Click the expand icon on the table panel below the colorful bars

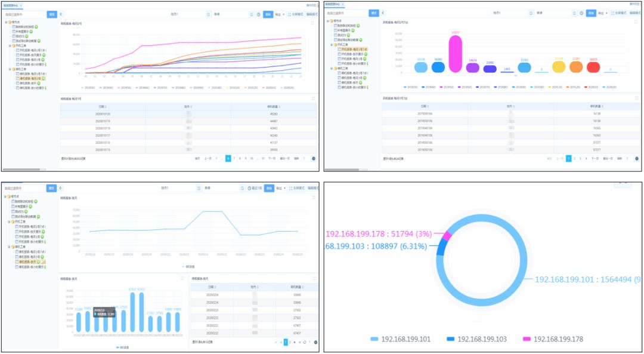pyautogui.click(x=637, y=98)
